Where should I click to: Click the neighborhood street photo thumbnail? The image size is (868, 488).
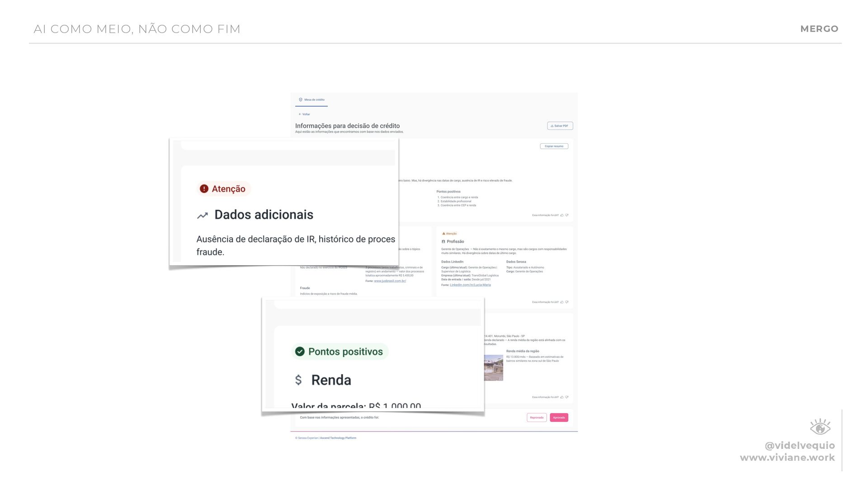click(494, 368)
